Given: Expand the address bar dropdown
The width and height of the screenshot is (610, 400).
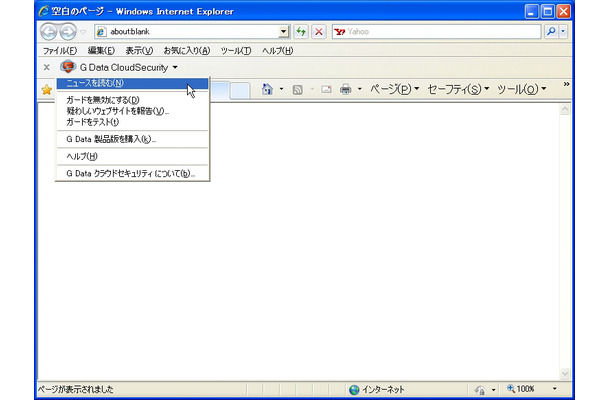Looking at the screenshot, I should click(284, 32).
